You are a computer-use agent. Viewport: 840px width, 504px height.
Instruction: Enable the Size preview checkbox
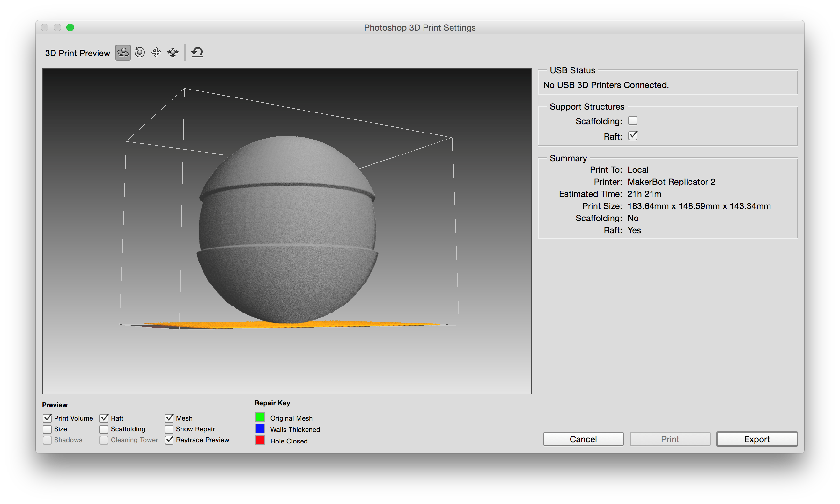click(47, 429)
